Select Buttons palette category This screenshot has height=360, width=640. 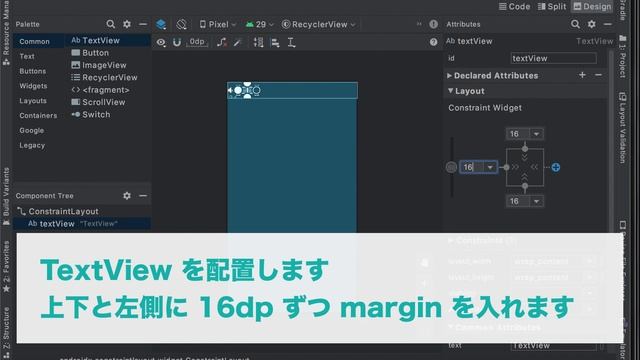click(x=33, y=71)
